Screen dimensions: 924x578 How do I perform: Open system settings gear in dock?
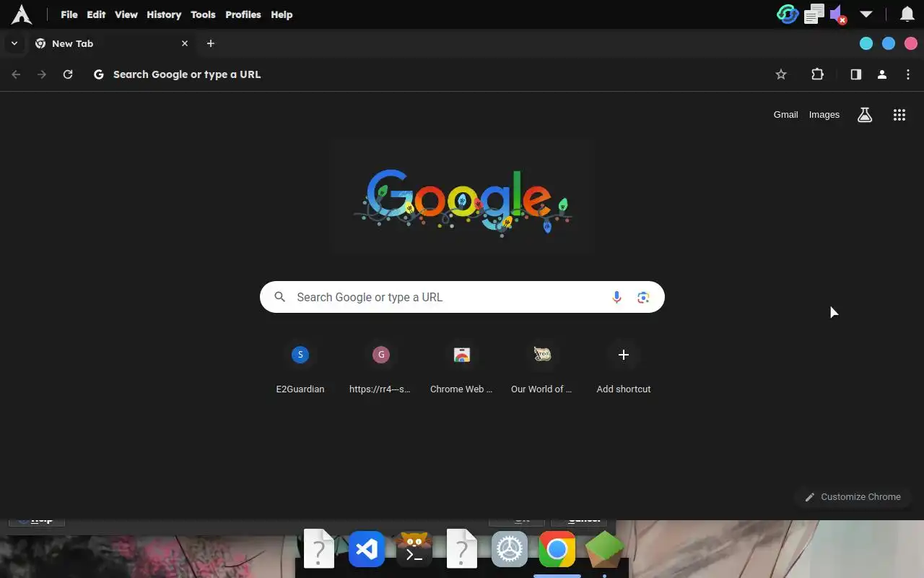coord(510,549)
